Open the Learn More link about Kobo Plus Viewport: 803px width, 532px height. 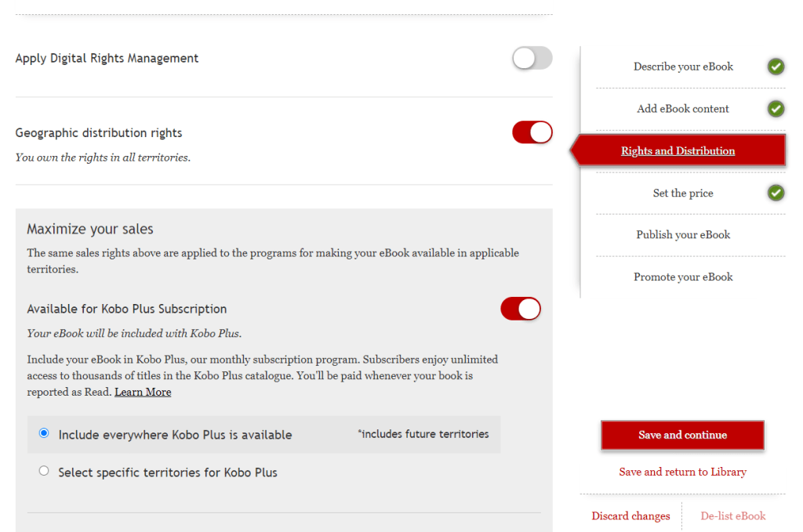point(143,392)
